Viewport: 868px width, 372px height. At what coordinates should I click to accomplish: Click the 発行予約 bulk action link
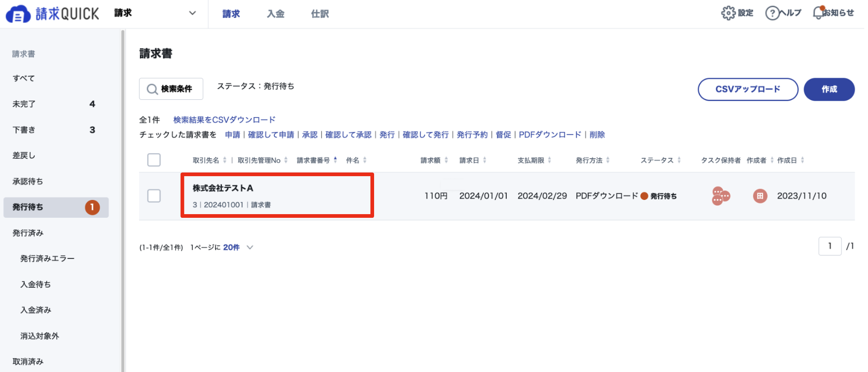[472, 135]
